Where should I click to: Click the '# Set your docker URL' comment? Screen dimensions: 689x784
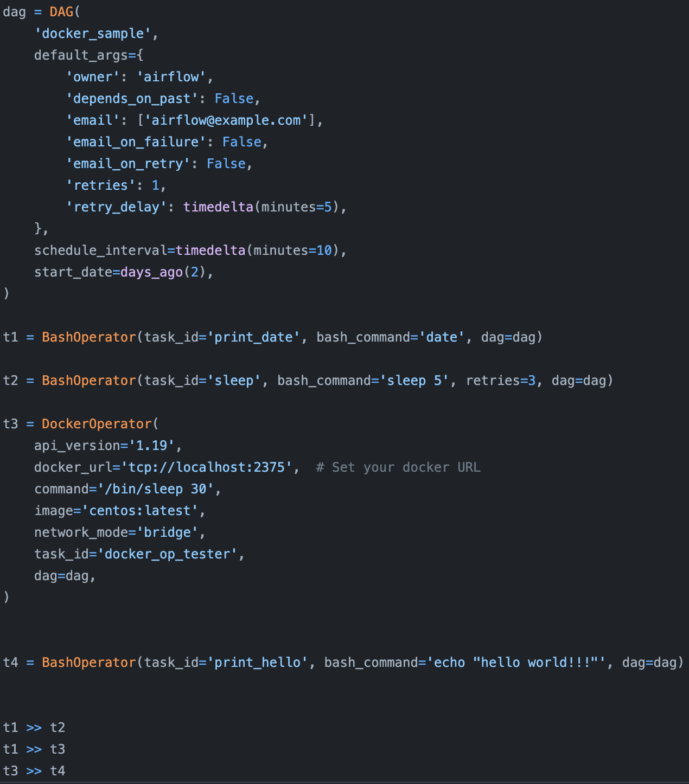pos(398,467)
